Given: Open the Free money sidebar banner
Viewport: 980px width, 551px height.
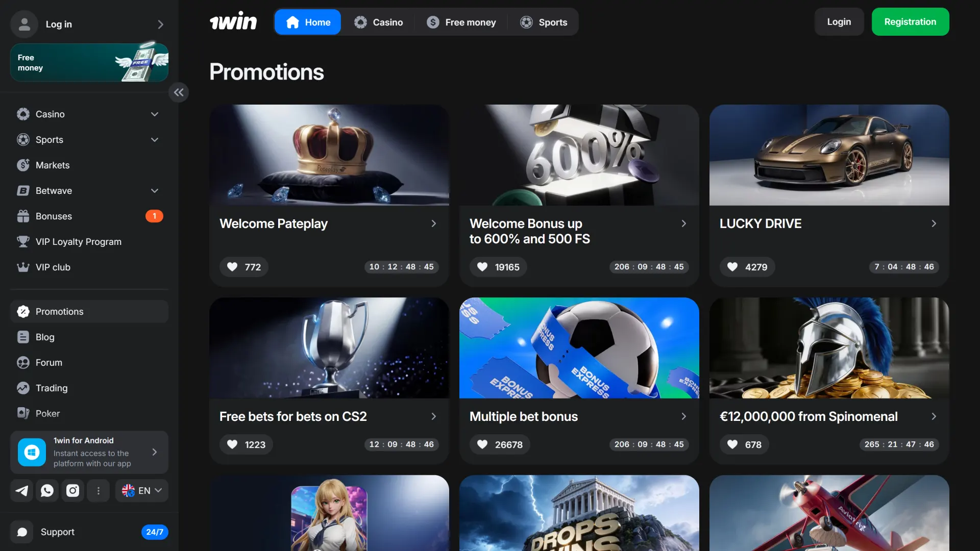Looking at the screenshot, I should 89,62.
